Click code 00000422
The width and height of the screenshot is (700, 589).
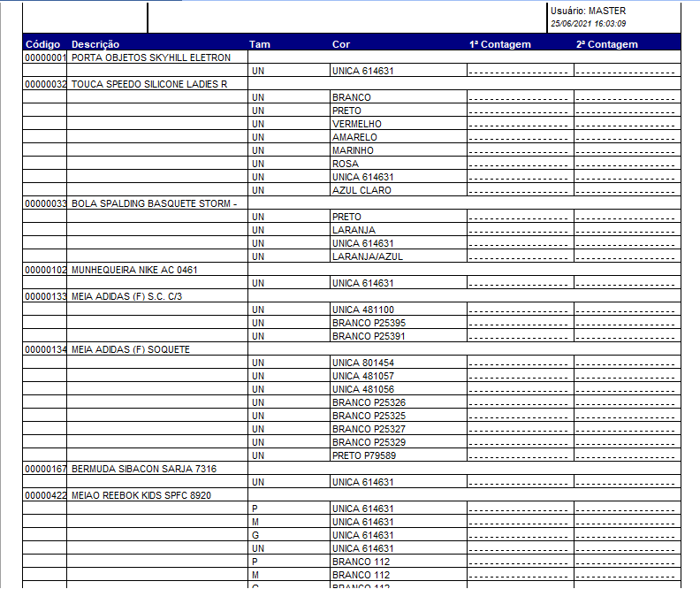tap(45, 495)
